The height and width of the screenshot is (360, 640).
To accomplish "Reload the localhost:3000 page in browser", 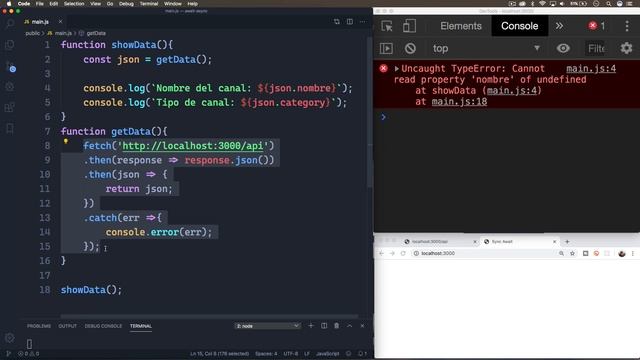I will pyautogui.click(x=403, y=253).
